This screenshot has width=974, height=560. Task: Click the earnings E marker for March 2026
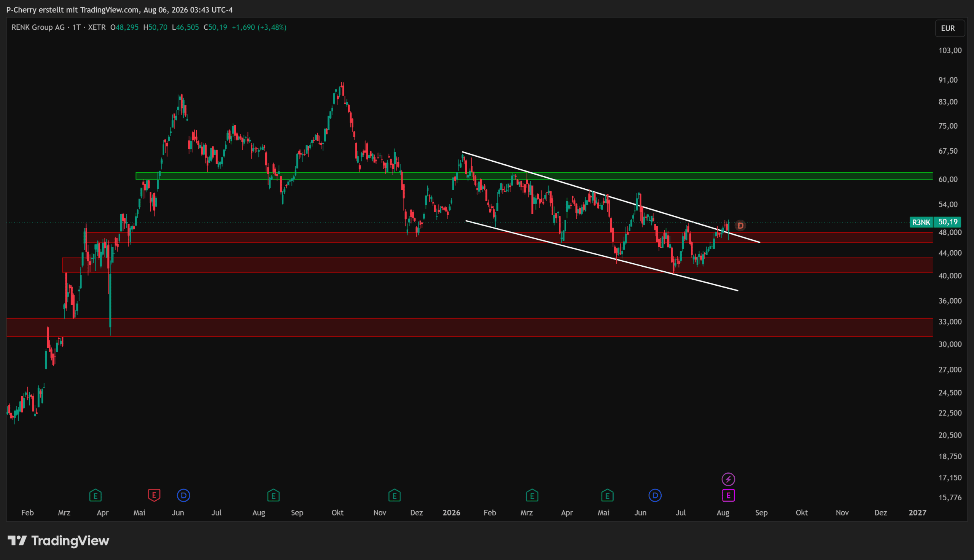tap(532, 495)
